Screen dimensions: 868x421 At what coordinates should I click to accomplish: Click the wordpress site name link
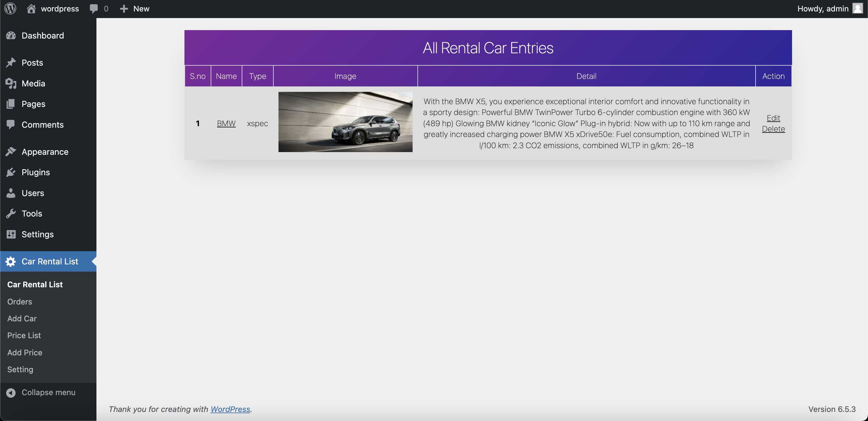(x=60, y=9)
